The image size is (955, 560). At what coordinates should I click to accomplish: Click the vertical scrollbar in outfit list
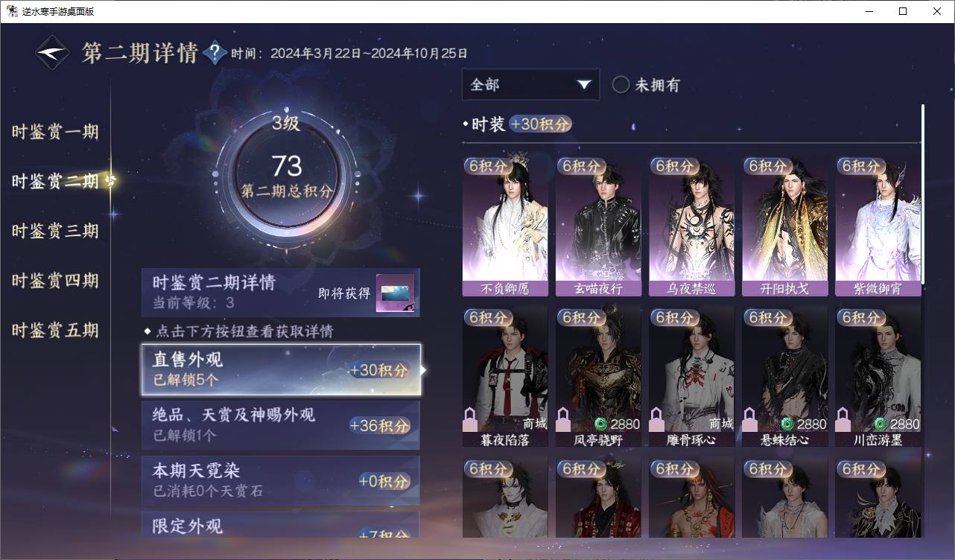click(x=923, y=194)
